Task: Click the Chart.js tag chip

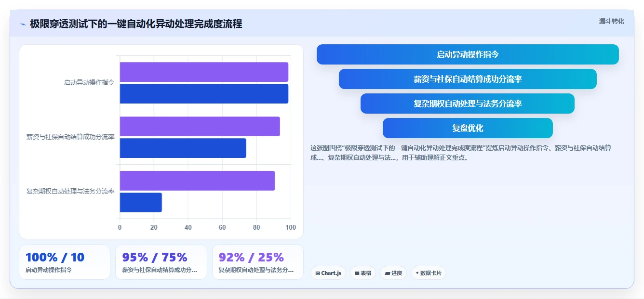Action: point(328,273)
